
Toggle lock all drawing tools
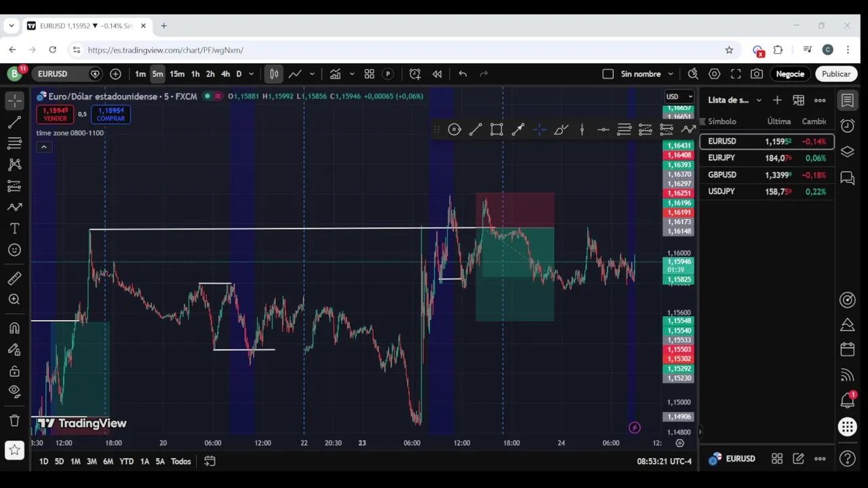pyautogui.click(x=14, y=371)
